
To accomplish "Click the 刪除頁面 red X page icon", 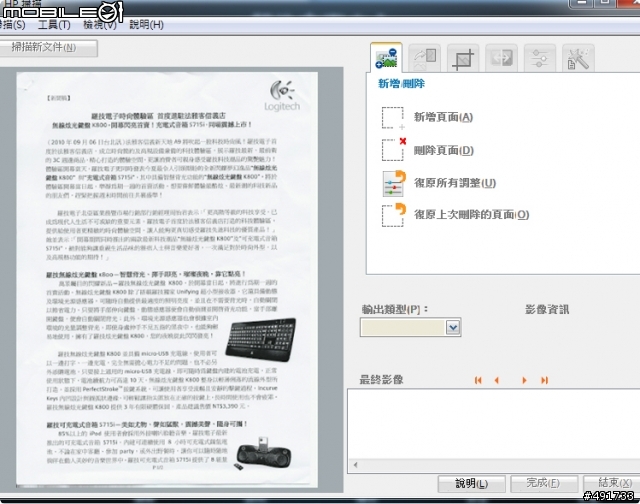I will point(394,149).
